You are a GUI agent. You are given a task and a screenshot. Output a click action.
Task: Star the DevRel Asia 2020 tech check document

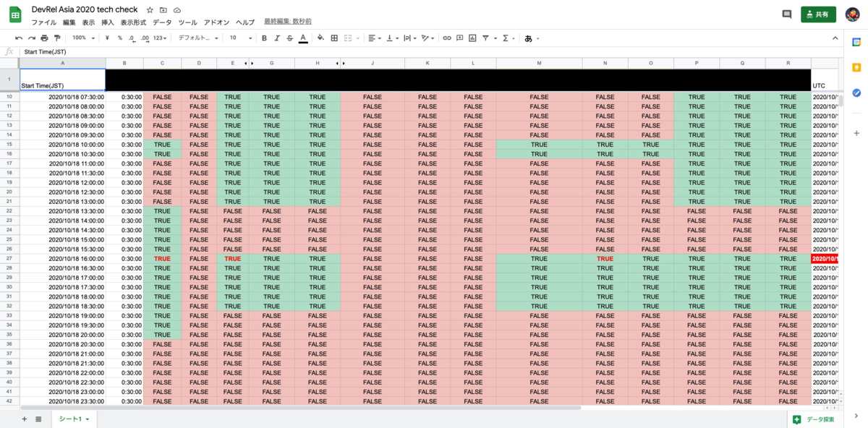pyautogui.click(x=150, y=10)
